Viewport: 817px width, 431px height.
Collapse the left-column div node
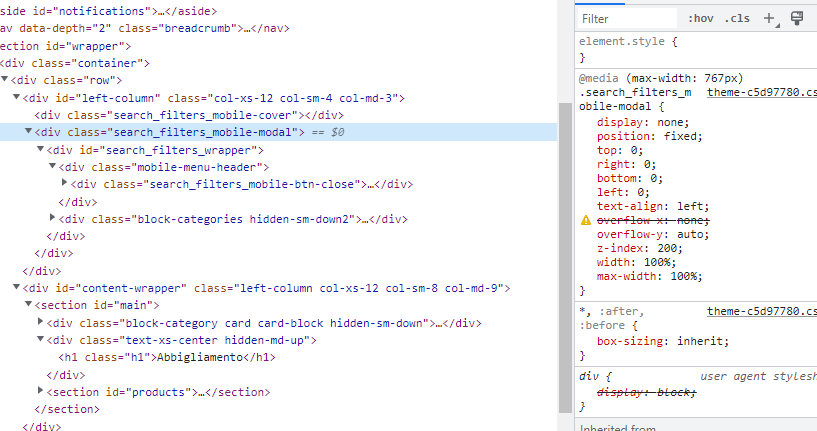[17, 97]
